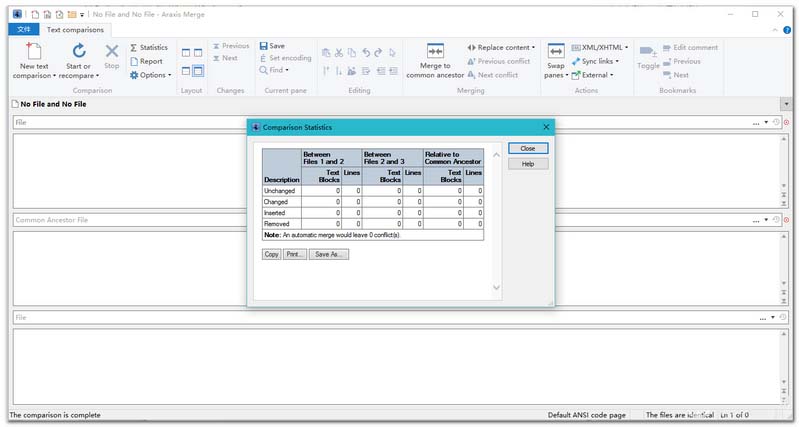Click the 'No File and No File' comparison tab
The height and width of the screenshot is (427, 799).
pyautogui.click(x=49, y=104)
